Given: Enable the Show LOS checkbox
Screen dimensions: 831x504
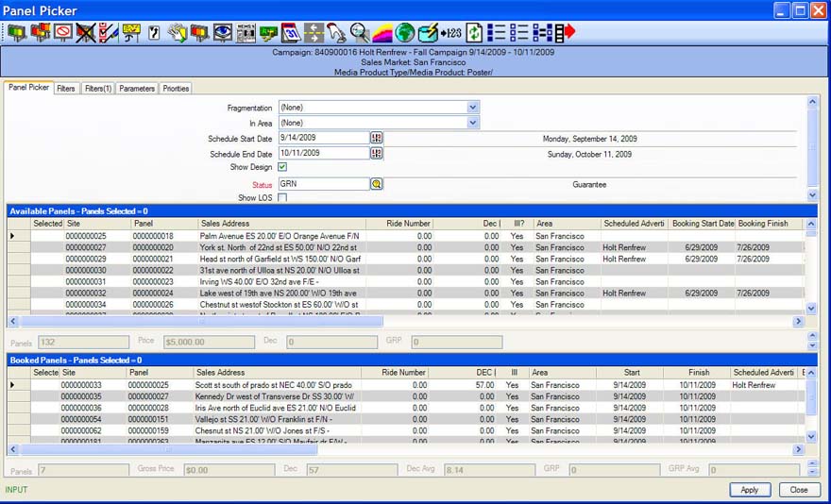Looking at the screenshot, I should pyautogui.click(x=282, y=197).
